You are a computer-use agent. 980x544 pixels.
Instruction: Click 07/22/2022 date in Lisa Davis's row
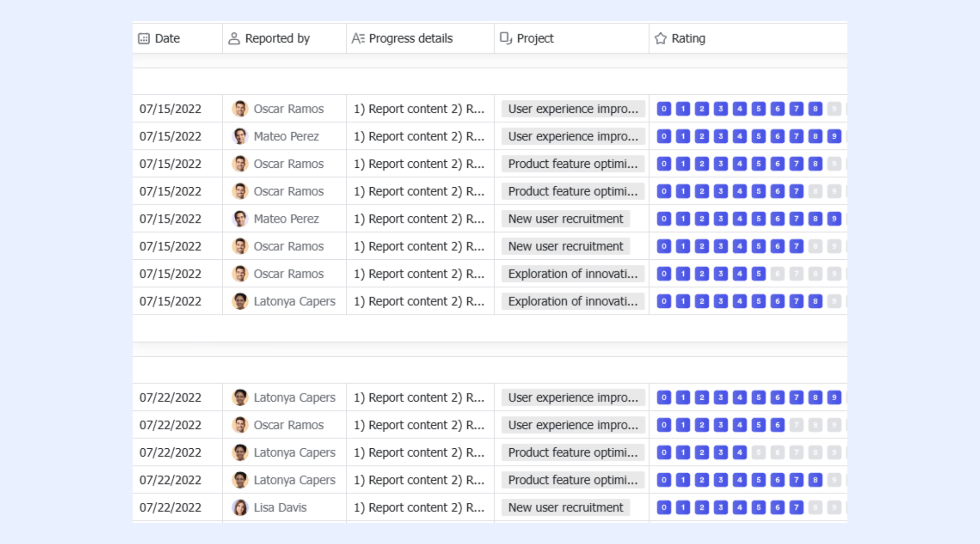pos(170,507)
